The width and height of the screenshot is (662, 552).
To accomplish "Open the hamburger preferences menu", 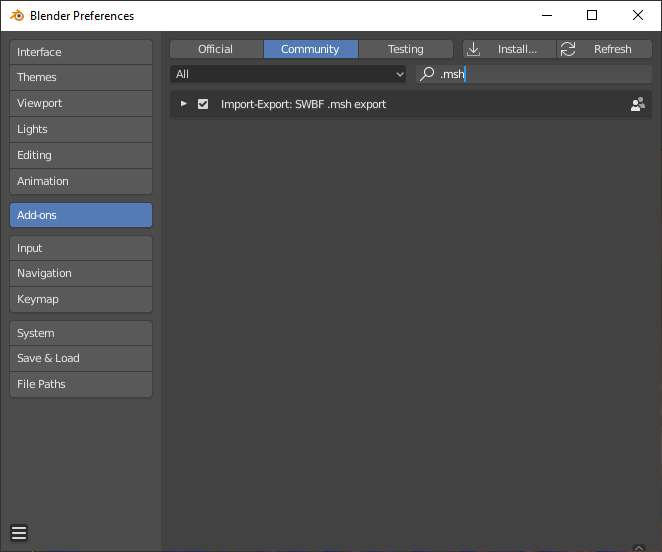I will pyautogui.click(x=19, y=533).
